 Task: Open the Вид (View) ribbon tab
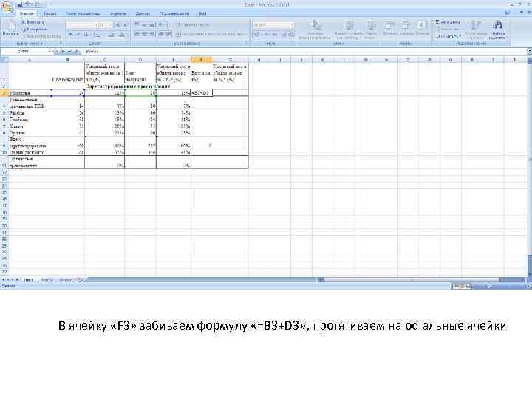click(x=202, y=13)
